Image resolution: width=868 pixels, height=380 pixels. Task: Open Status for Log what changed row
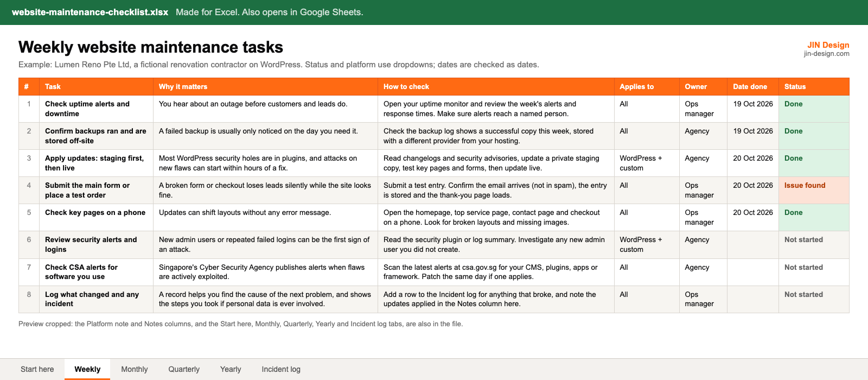814,300
